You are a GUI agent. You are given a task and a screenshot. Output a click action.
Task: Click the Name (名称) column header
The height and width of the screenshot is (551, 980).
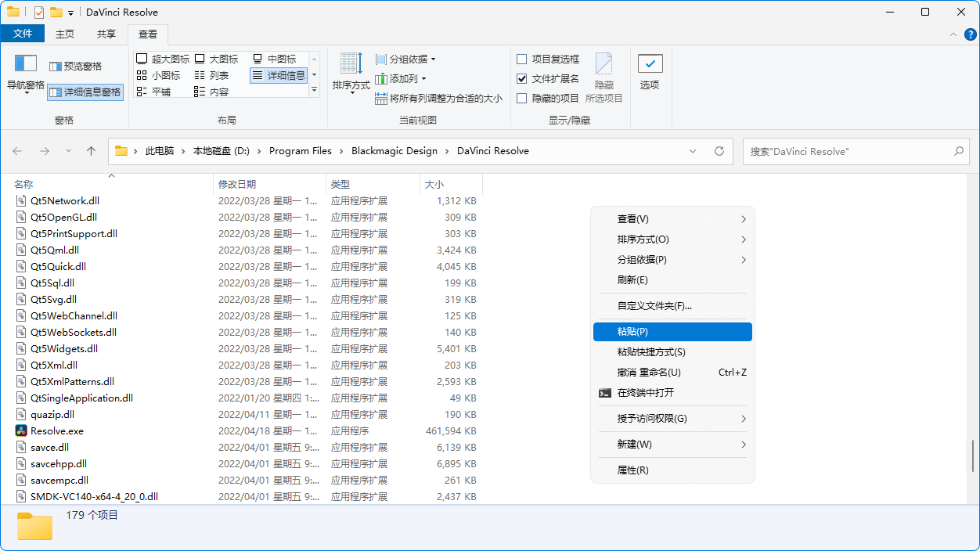pyautogui.click(x=111, y=184)
